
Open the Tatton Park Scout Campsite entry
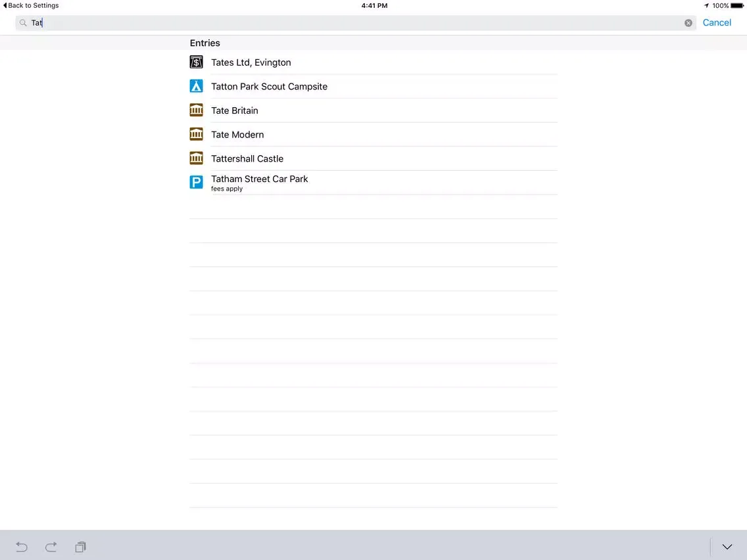tap(373, 86)
